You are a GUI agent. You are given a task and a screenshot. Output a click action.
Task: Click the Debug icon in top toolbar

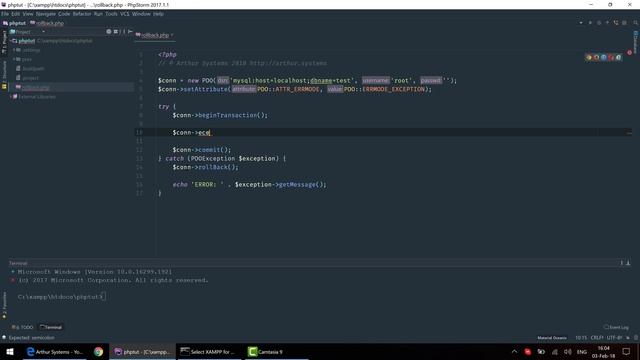pos(599,23)
